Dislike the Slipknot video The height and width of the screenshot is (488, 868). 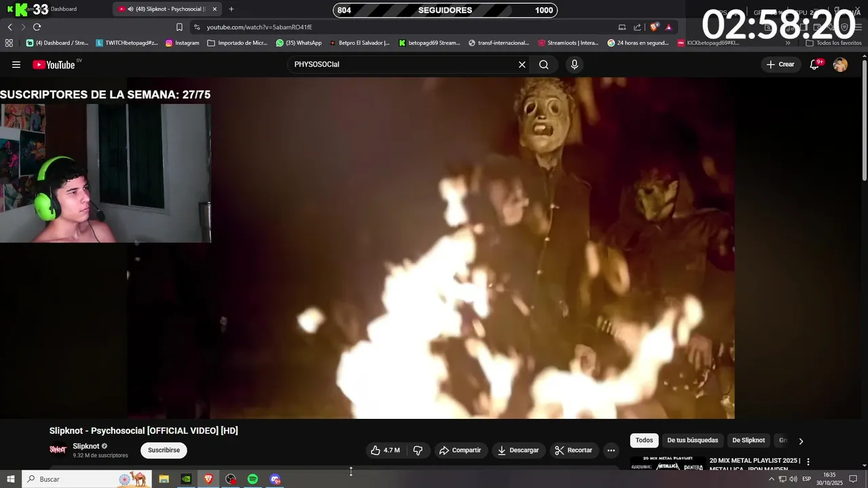click(x=418, y=450)
